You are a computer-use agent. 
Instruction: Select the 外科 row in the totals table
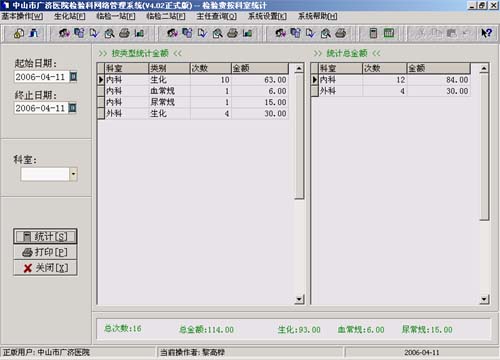(x=390, y=91)
